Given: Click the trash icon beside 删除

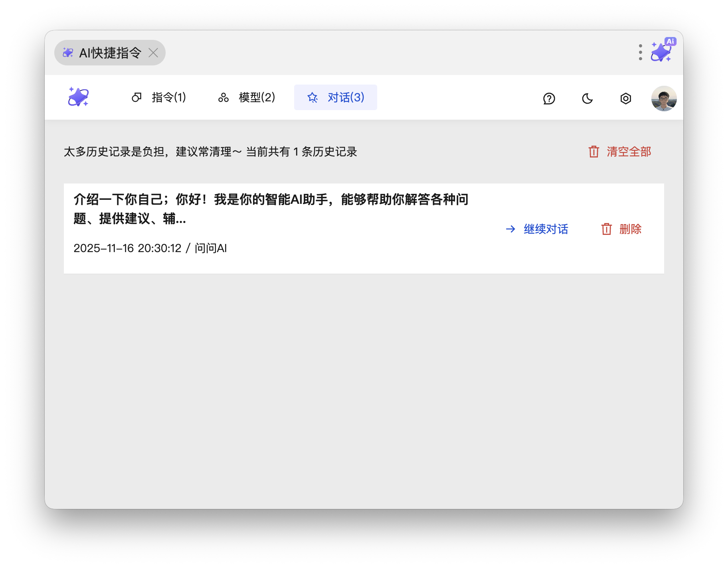Looking at the screenshot, I should [x=606, y=229].
